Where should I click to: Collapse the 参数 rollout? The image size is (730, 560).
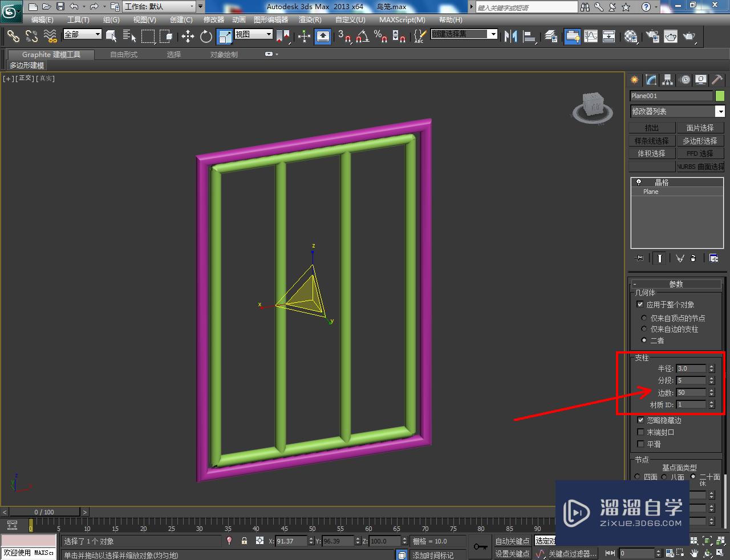tap(676, 283)
